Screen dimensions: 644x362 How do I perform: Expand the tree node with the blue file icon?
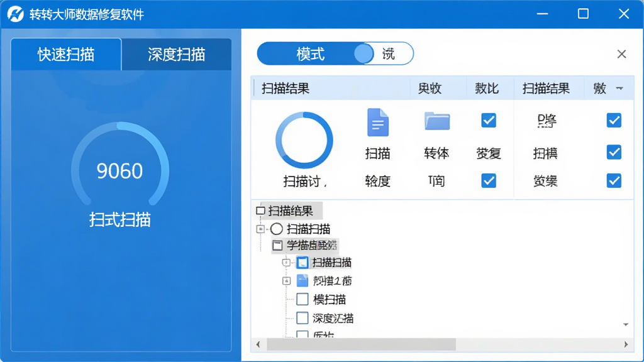tap(286, 281)
